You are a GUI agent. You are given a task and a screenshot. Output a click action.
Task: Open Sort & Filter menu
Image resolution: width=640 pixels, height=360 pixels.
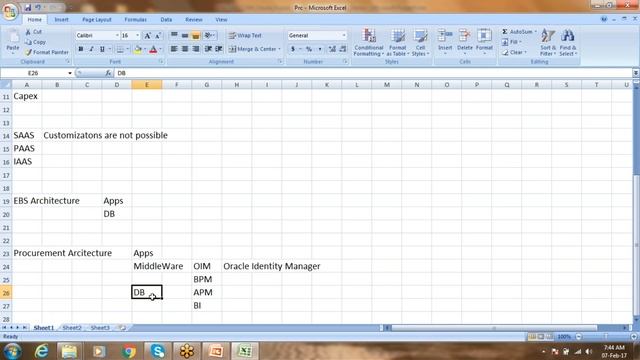(x=547, y=42)
